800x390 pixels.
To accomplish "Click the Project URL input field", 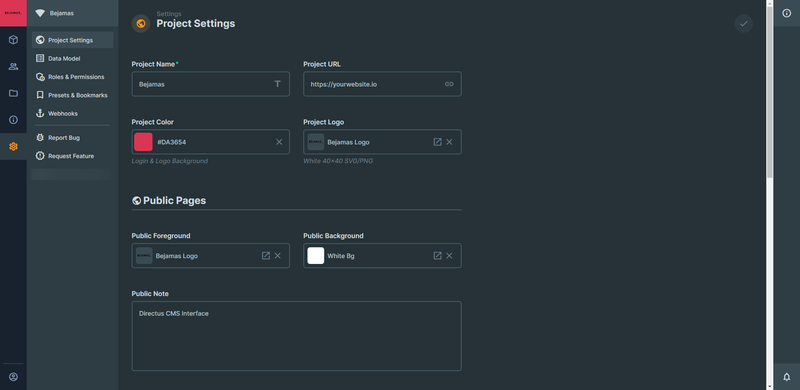I will tap(382, 84).
